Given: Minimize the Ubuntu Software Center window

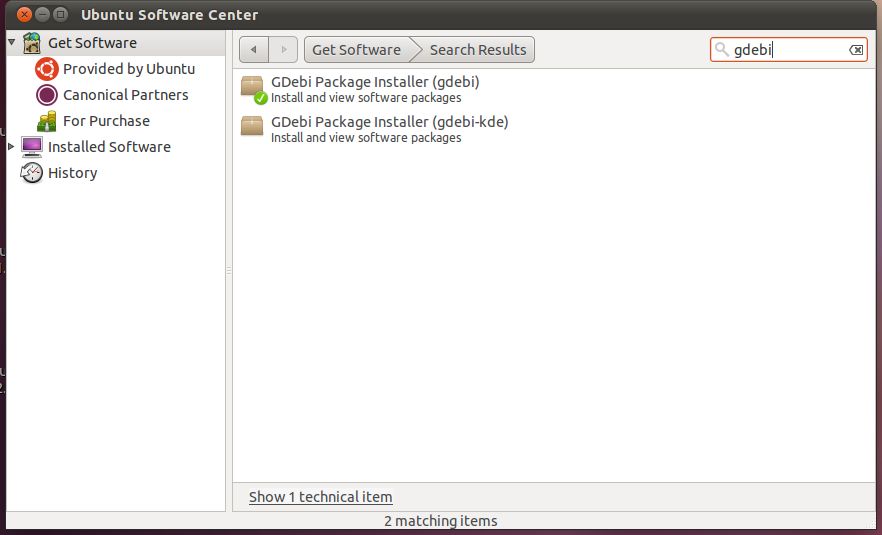Looking at the screenshot, I should 42,15.
